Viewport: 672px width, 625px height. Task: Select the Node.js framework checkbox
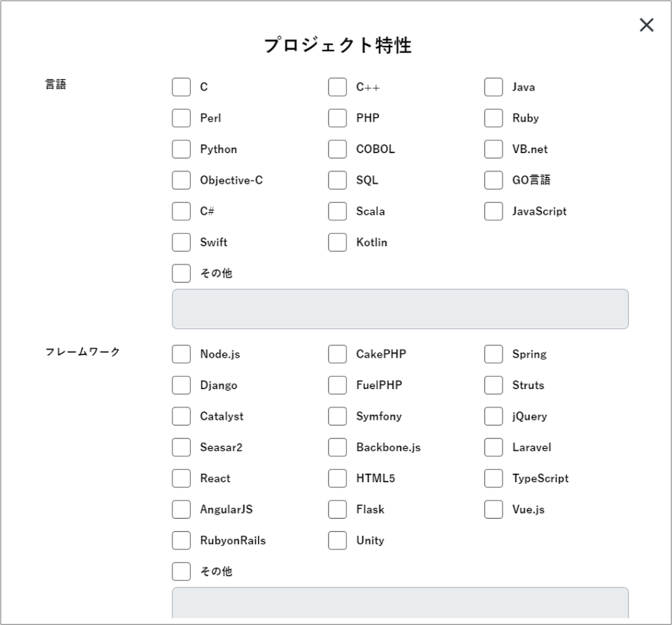181,354
